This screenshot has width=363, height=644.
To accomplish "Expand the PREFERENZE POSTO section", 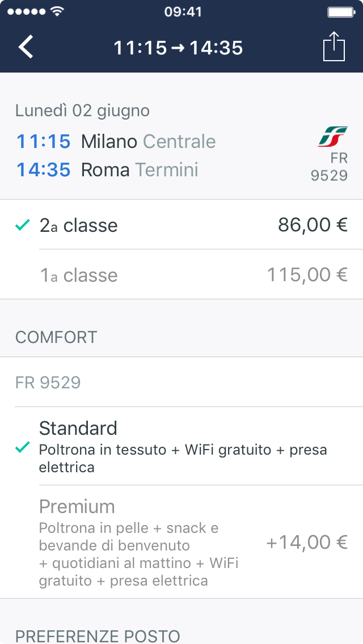I will click(181, 635).
